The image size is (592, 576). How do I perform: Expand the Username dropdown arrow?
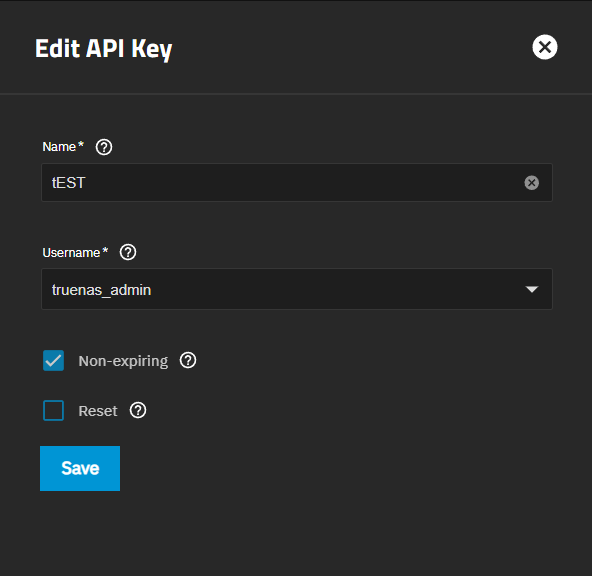[532, 290]
